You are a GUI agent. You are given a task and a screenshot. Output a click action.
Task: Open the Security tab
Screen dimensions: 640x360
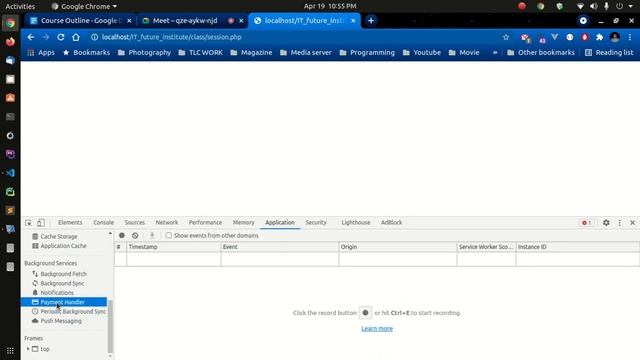click(316, 222)
